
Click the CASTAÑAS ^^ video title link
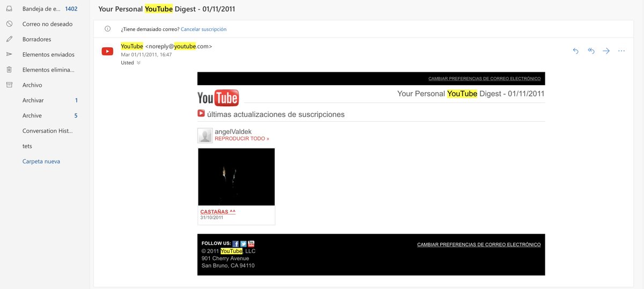(218, 212)
